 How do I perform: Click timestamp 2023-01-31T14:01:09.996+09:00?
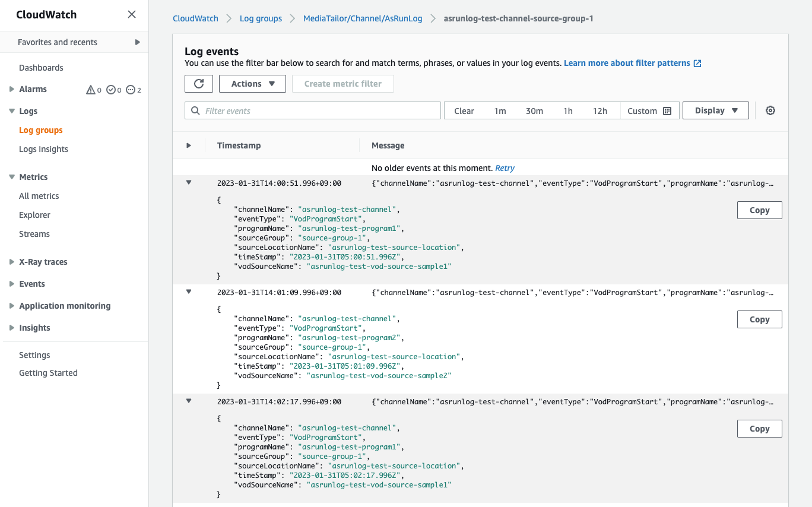coord(279,292)
